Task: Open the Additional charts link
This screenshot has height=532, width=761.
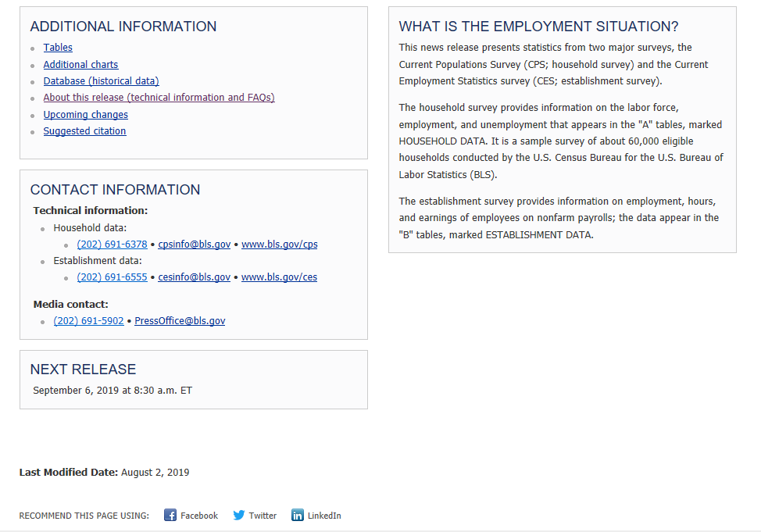Action: pyautogui.click(x=80, y=65)
